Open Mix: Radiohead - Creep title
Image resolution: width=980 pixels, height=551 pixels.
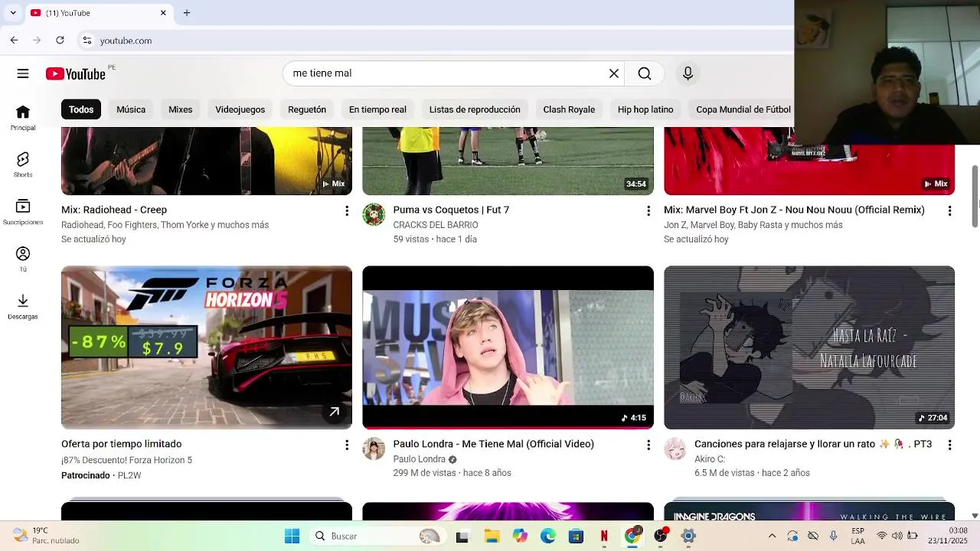114,210
